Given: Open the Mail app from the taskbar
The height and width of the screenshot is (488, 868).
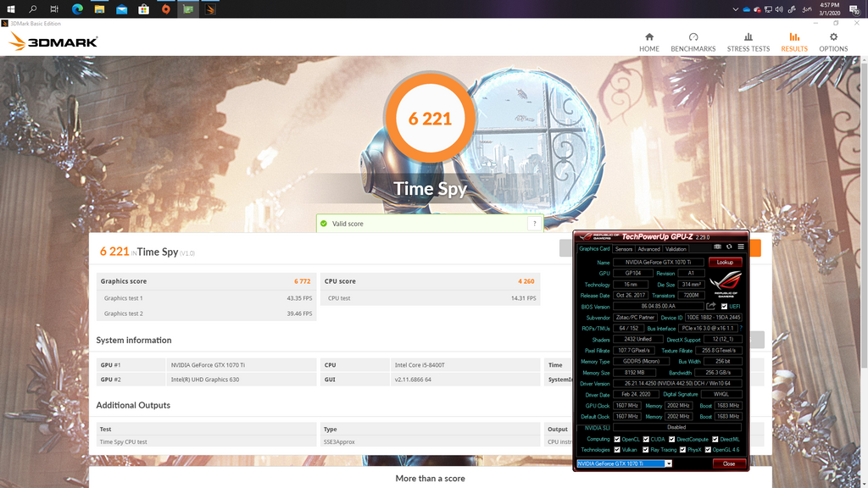Looking at the screenshot, I should (x=121, y=8).
